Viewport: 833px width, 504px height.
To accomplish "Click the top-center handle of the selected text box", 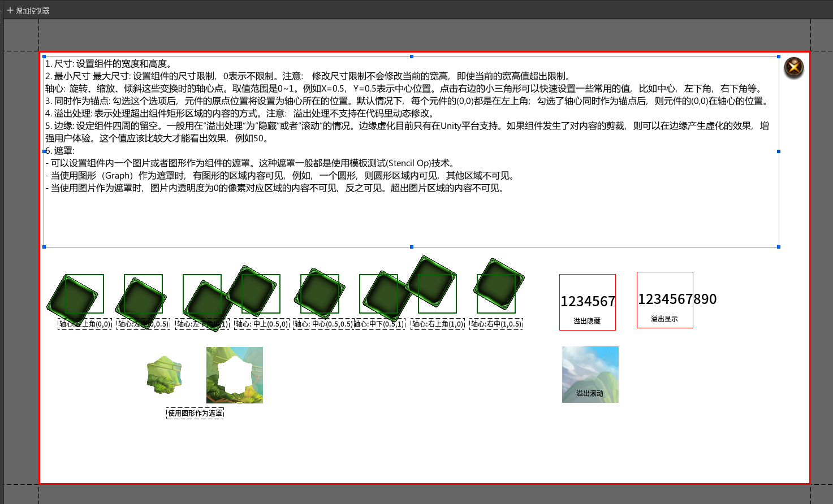I will [x=412, y=57].
